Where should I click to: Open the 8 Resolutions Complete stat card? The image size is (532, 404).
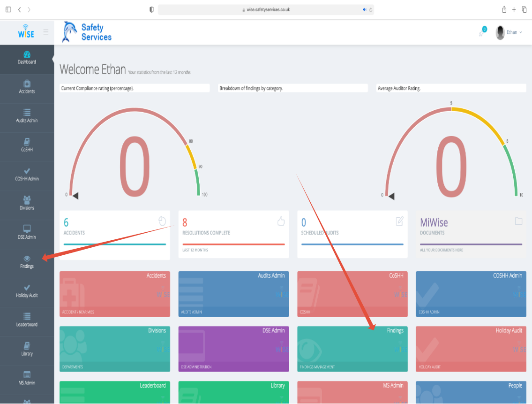point(234,235)
